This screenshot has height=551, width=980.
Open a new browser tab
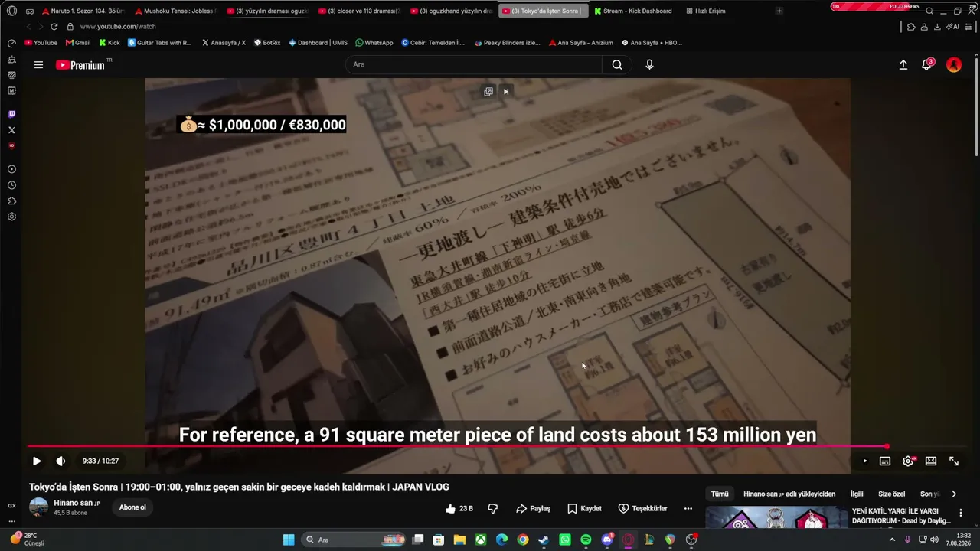(x=779, y=11)
